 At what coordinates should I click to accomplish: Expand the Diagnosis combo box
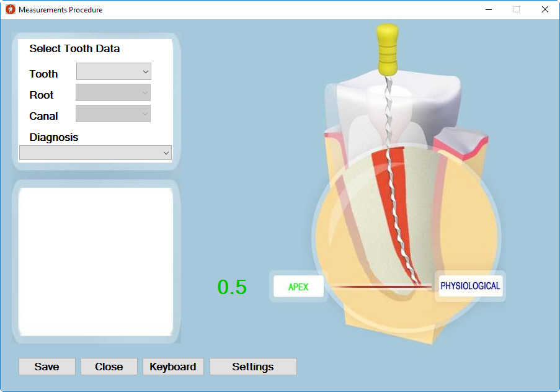(x=96, y=153)
